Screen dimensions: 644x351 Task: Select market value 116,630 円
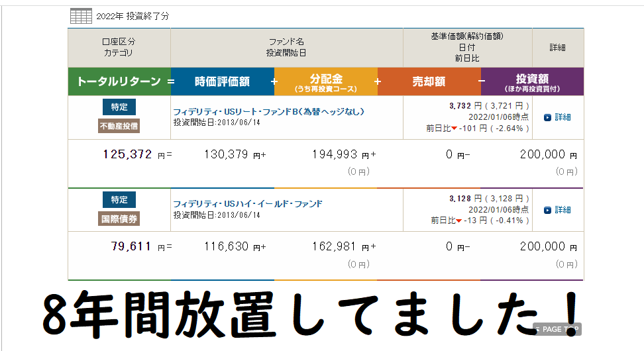click(x=232, y=247)
